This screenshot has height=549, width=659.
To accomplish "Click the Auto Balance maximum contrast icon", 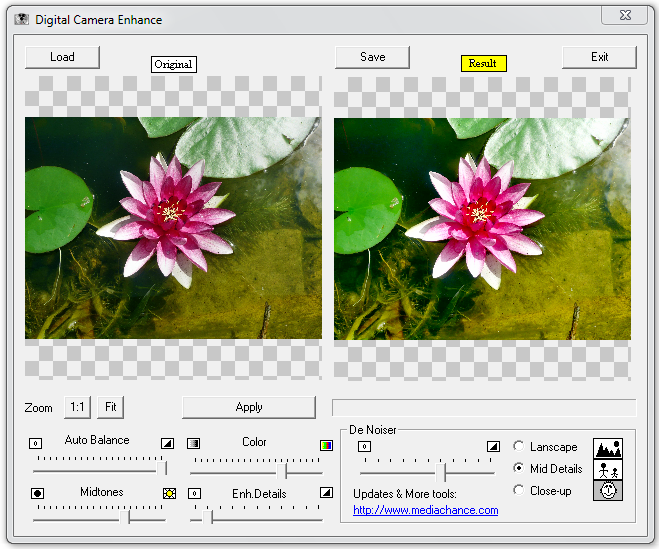I will click(167, 443).
